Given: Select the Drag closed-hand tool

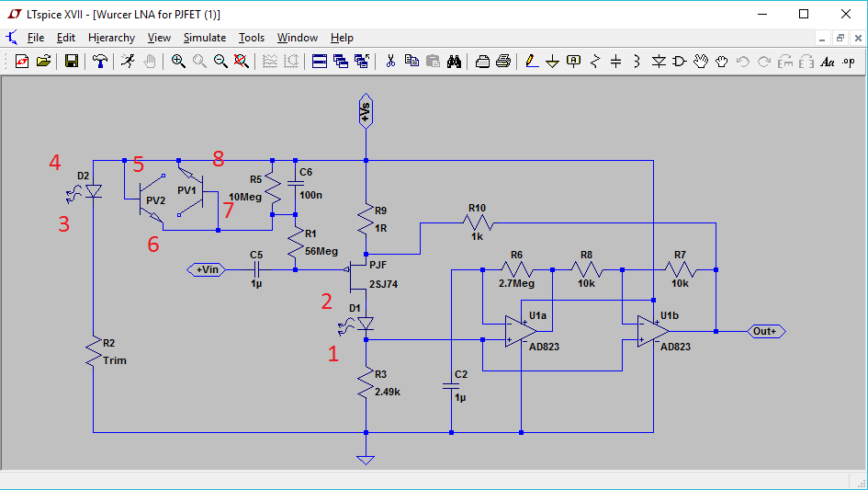Looking at the screenshot, I should (x=722, y=61).
